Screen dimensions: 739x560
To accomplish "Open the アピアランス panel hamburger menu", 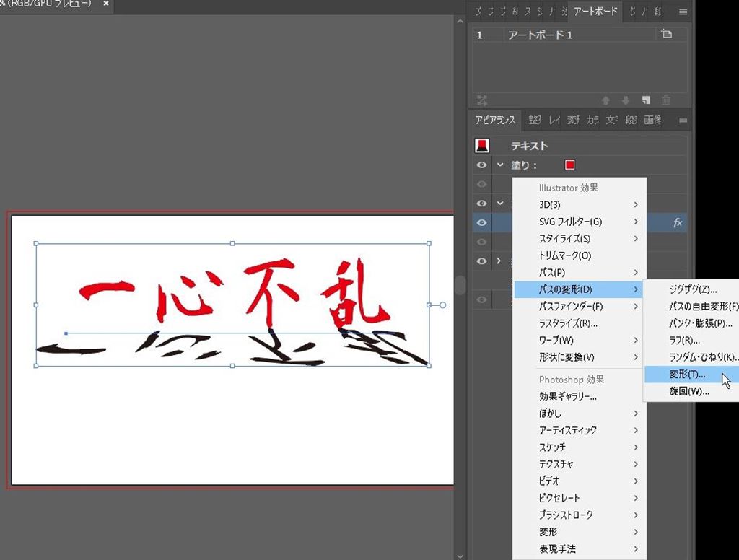I will click(683, 121).
